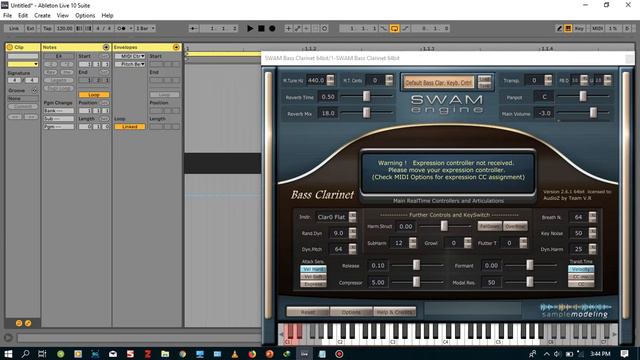Open the Windows Start menu
The width and height of the screenshot is (640, 360).
(x=8, y=354)
